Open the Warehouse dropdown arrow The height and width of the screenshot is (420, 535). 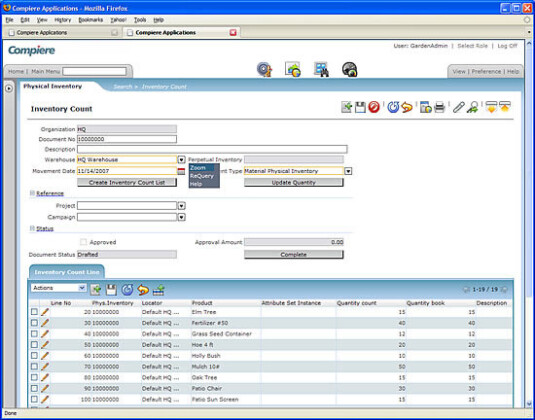[x=181, y=160]
